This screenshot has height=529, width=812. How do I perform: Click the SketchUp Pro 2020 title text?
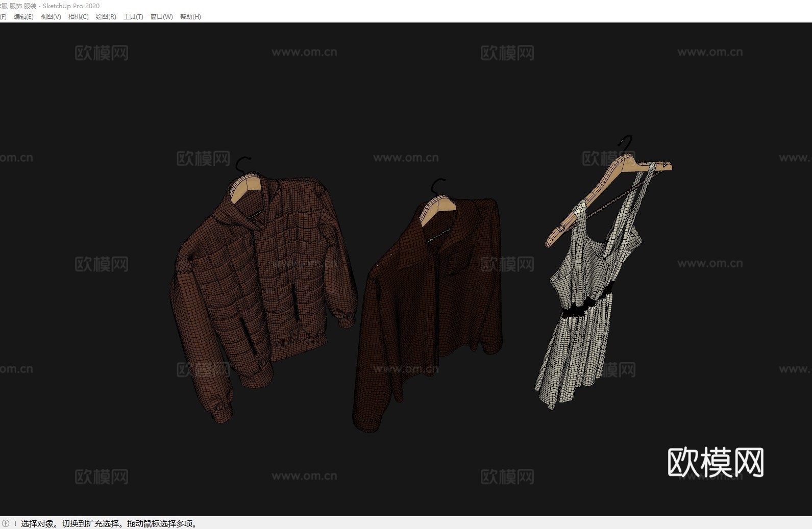71,6
